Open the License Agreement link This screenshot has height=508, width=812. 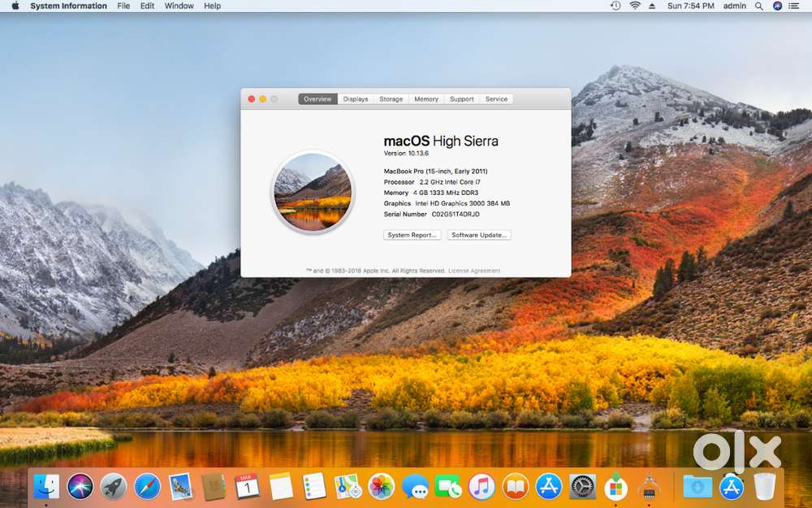point(474,271)
